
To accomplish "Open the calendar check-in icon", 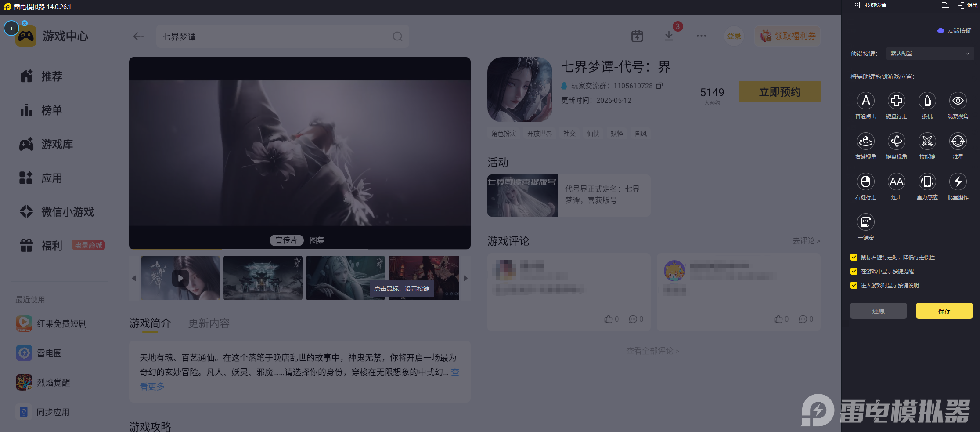I will (637, 36).
